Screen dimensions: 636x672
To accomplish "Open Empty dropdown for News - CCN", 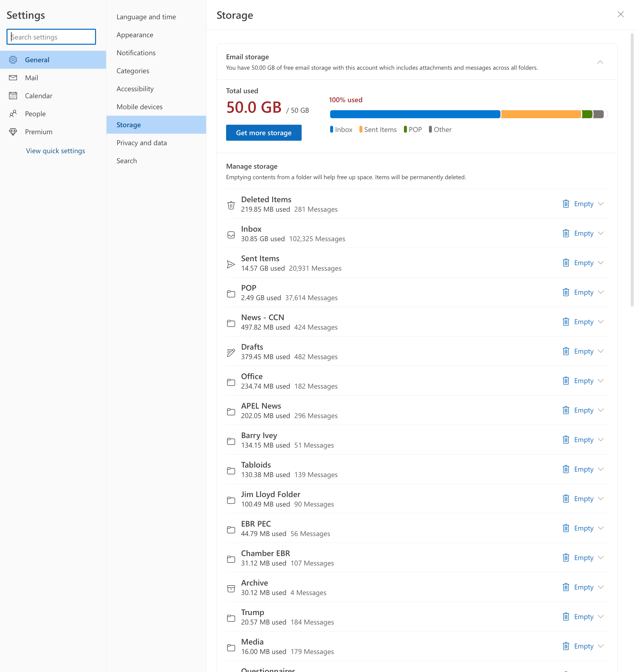I will [601, 321].
